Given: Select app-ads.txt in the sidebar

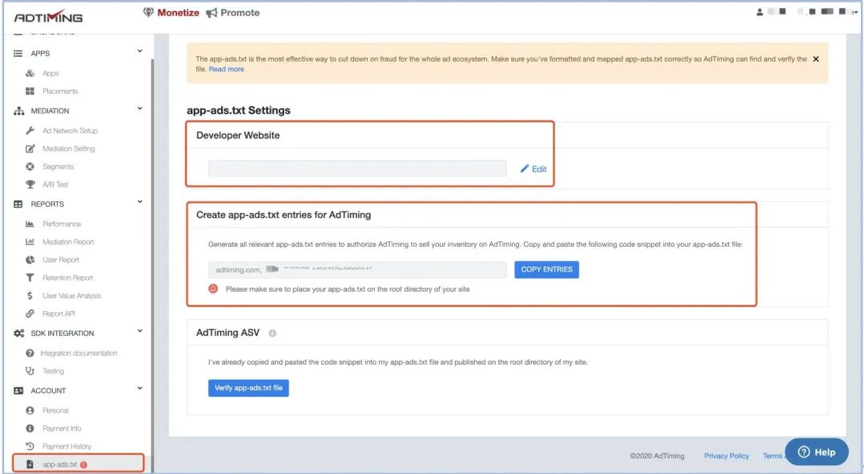Looking at the screenshot, I should tap(78, 464).
